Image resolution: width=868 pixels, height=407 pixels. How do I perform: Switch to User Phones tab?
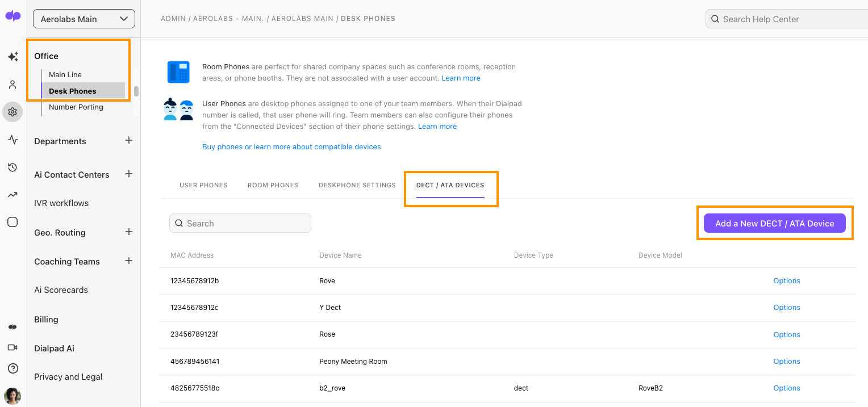click(203, 185)
